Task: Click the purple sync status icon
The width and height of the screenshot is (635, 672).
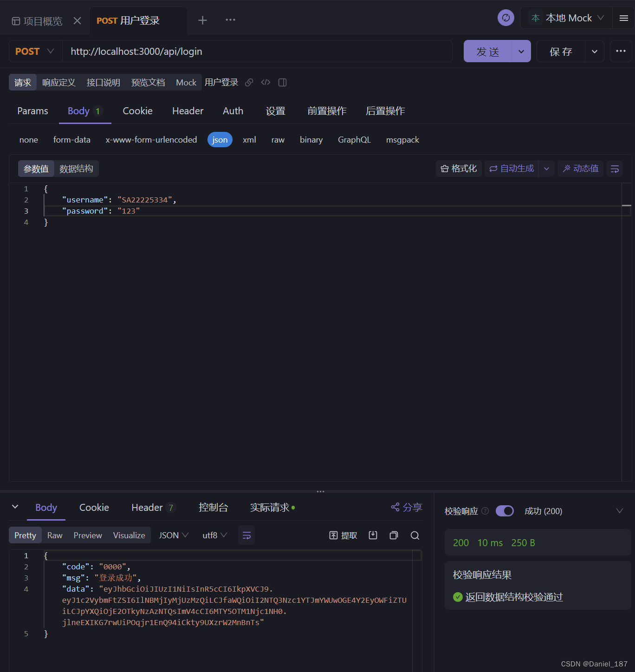Action: pyautogui.click(x=506, y=18)
